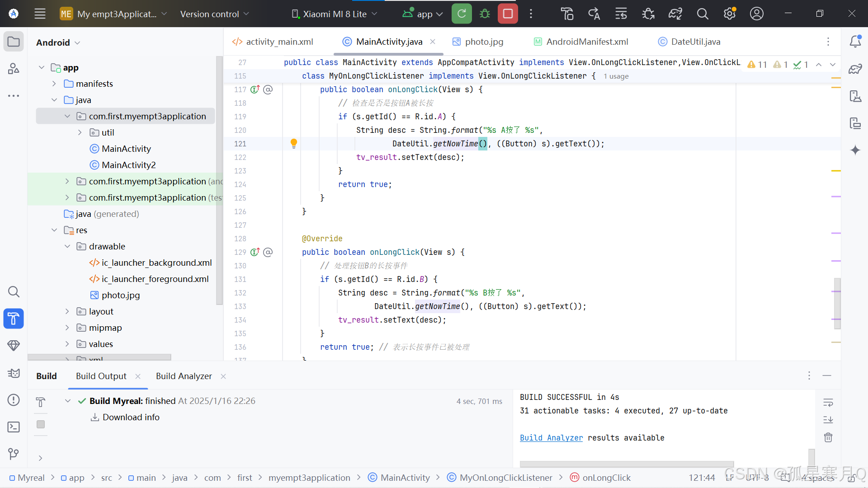This screenshot has width=868, height=488.
Task: Click the Debug app bug icon
Action: coord(485,14)
